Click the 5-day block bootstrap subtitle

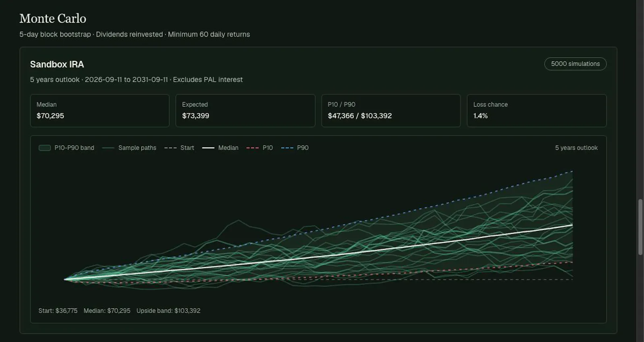point(135,35)
